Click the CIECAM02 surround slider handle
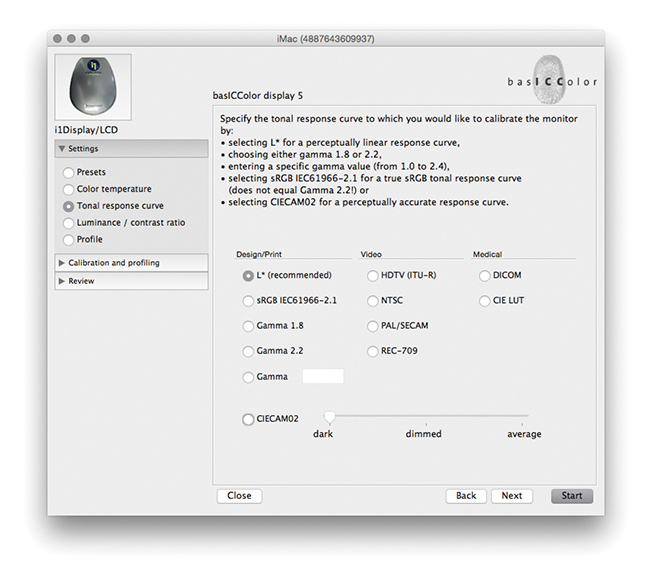 [329, 417]
